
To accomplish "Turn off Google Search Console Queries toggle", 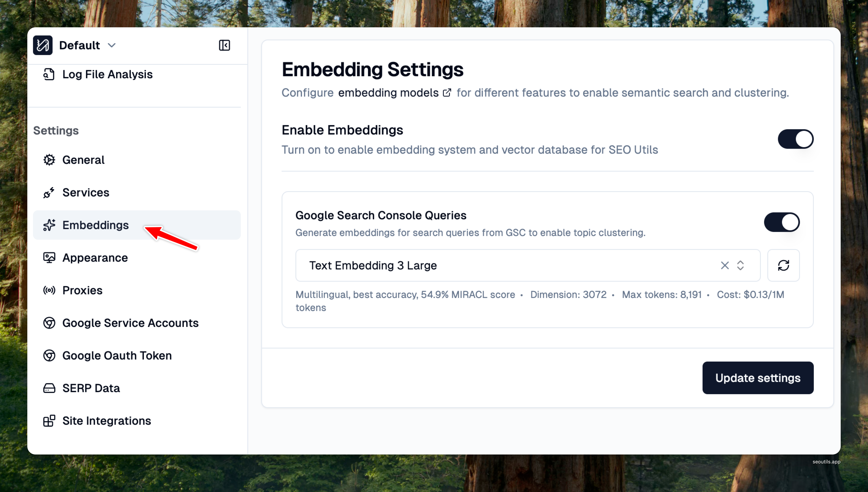I will (x=782, y=222).
